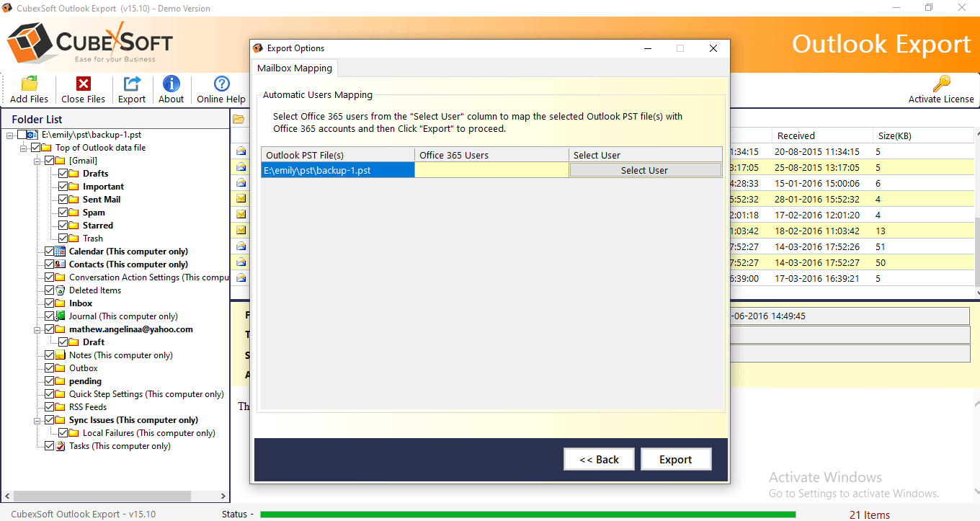Screen dimensions: 980x521
Task: Uncheck the Drafts folder checkbox
Action: click(x=63, y=174)
